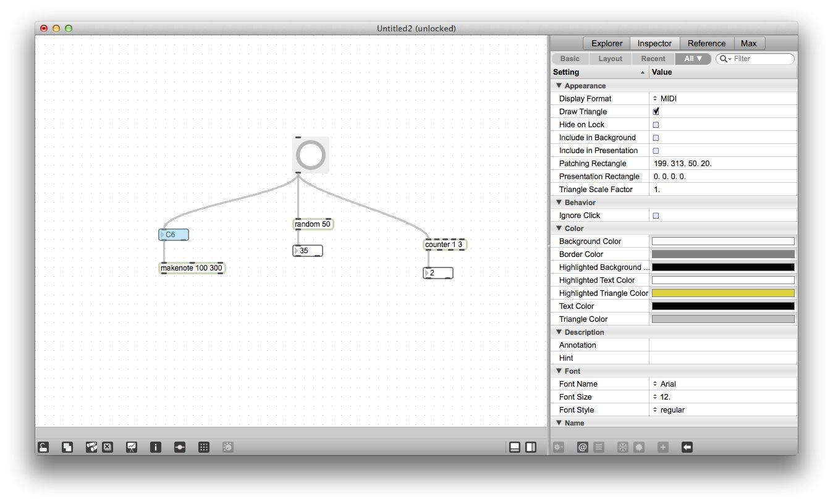
Task: Select the patch cords icon in bottom toolbar
Action: pyautogui.click(x=92, y=447)
